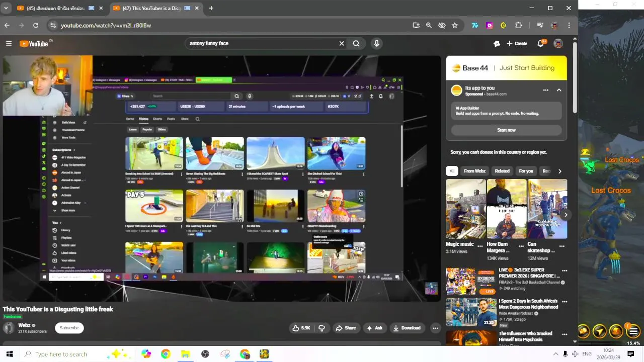Open the Webz channel avatar

[x=9, y=328]
